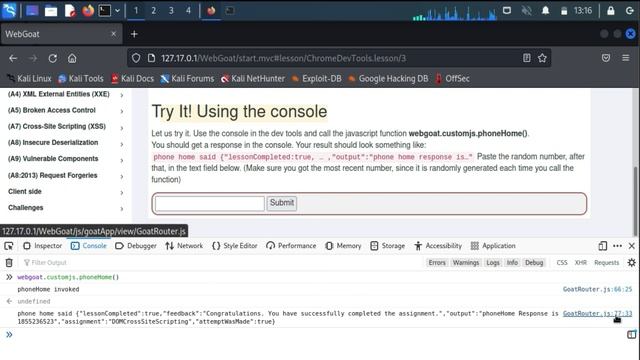Screen dimensions: 640x360
Task: Toggle the CSS console filter
Action: click(562, 262)
